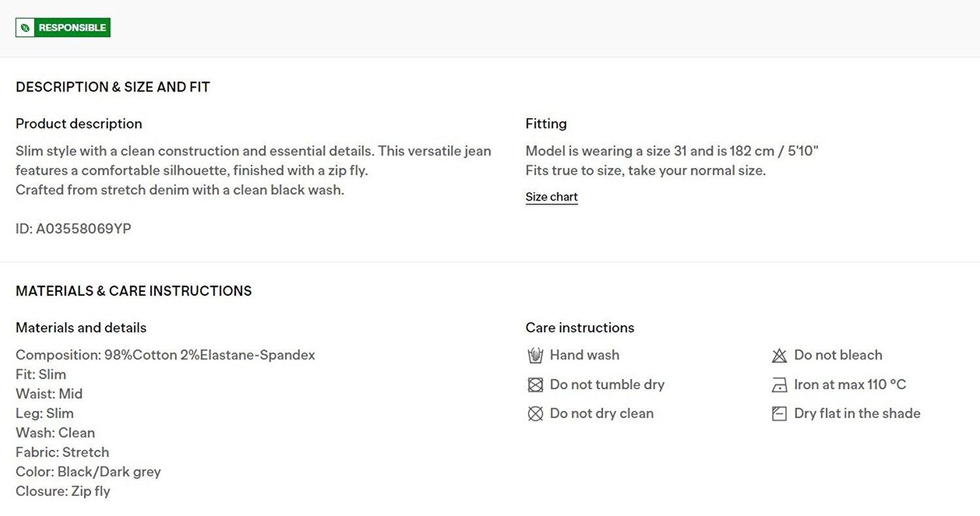This screenshot has height=516, width=980.
Task: Click the product ID A03558069YP text
Action: click(x=73, y=229)
